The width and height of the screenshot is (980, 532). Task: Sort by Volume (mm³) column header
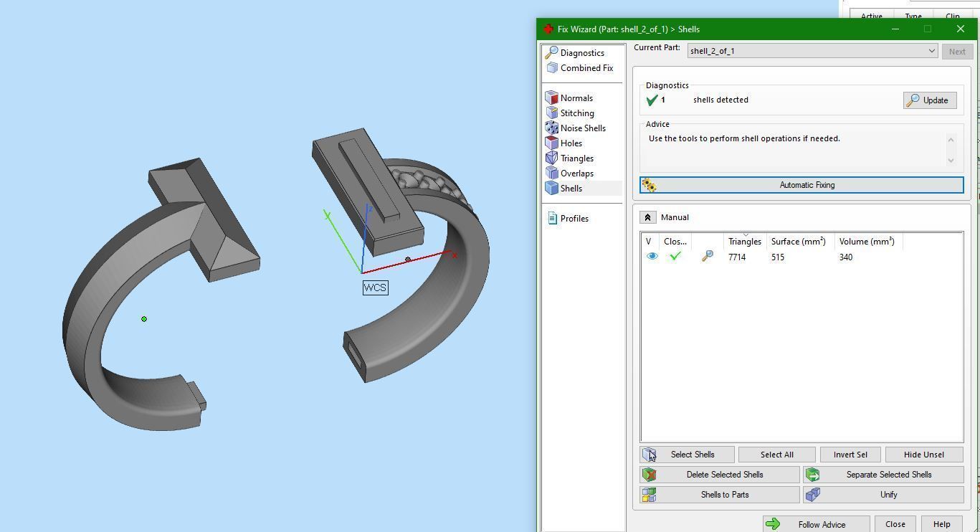(867, 242)
